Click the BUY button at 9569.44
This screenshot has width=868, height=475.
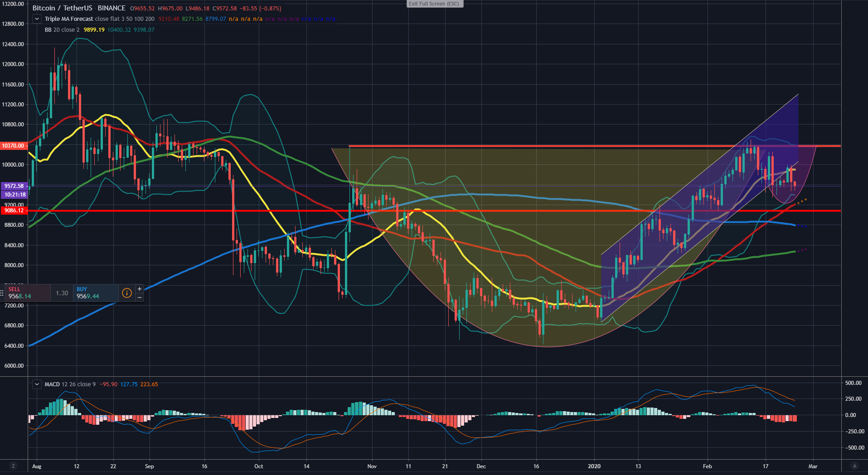tap(95, 293)
